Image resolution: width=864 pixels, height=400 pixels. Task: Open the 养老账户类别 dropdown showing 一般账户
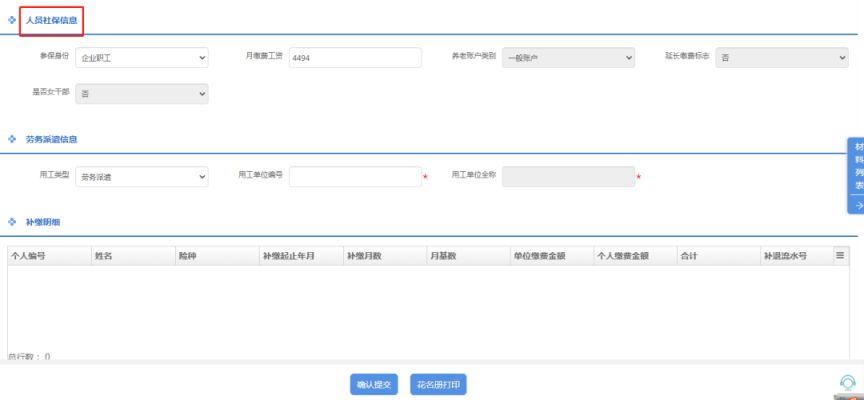point(568,57)
